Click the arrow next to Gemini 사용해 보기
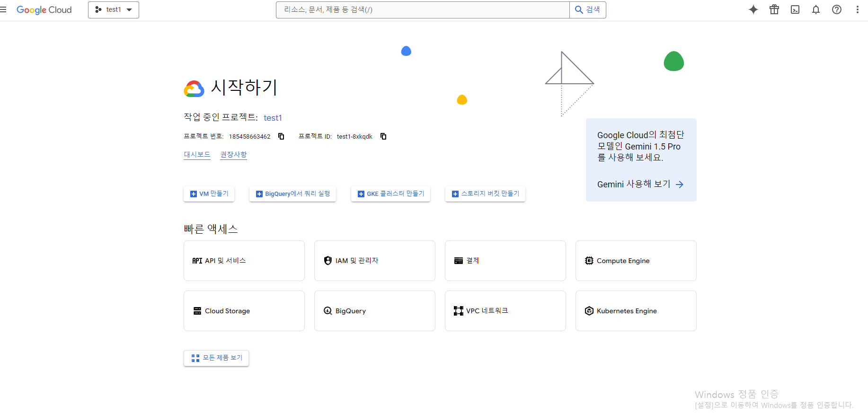 (x=680, y=185)
